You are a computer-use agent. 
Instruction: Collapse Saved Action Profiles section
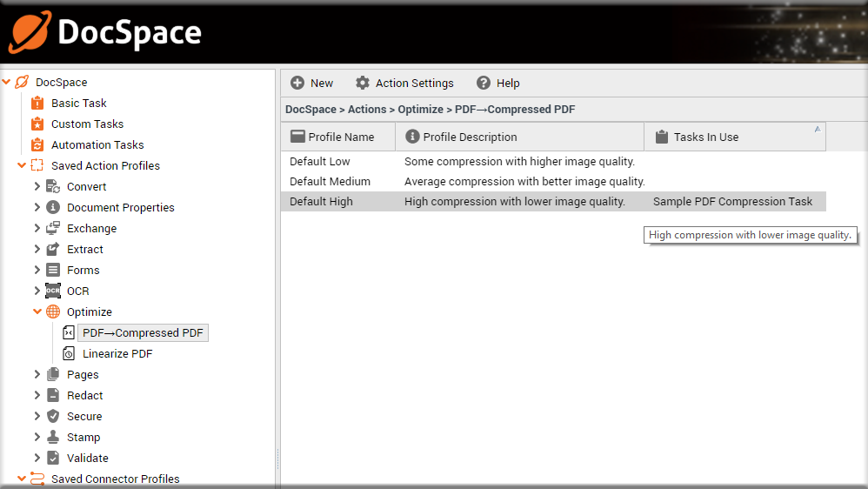[x=22, y=165]
